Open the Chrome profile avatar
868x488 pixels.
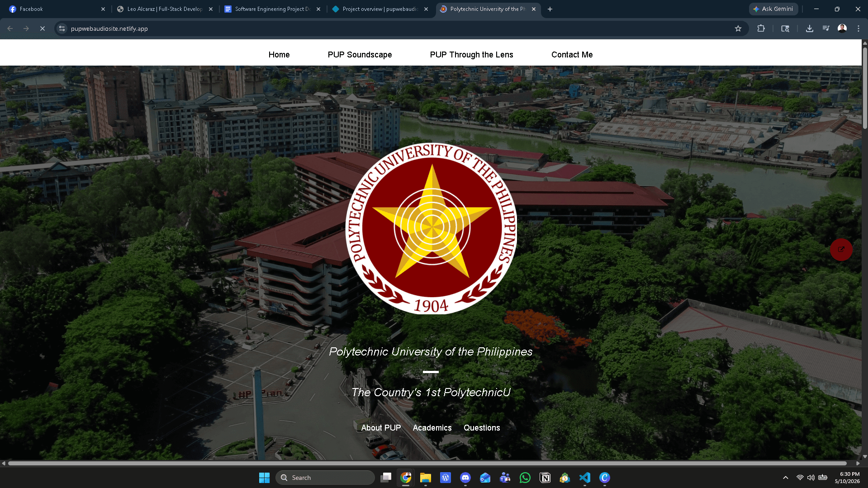(842, 28)
